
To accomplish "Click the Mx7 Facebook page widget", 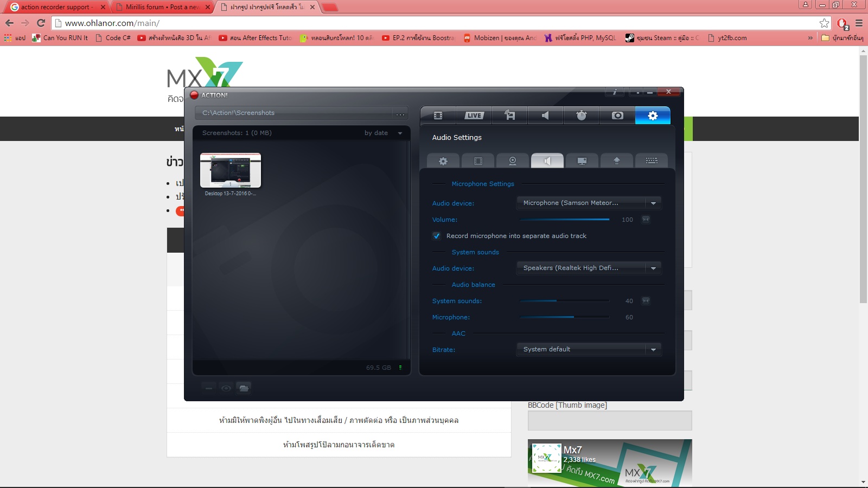I will tap(610, 463).
